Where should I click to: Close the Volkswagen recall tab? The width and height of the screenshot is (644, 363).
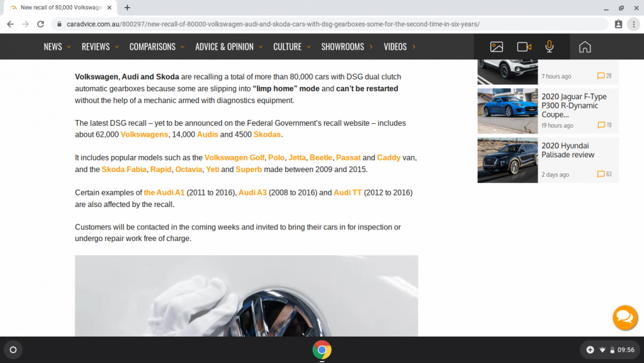[x=109, y=7]
